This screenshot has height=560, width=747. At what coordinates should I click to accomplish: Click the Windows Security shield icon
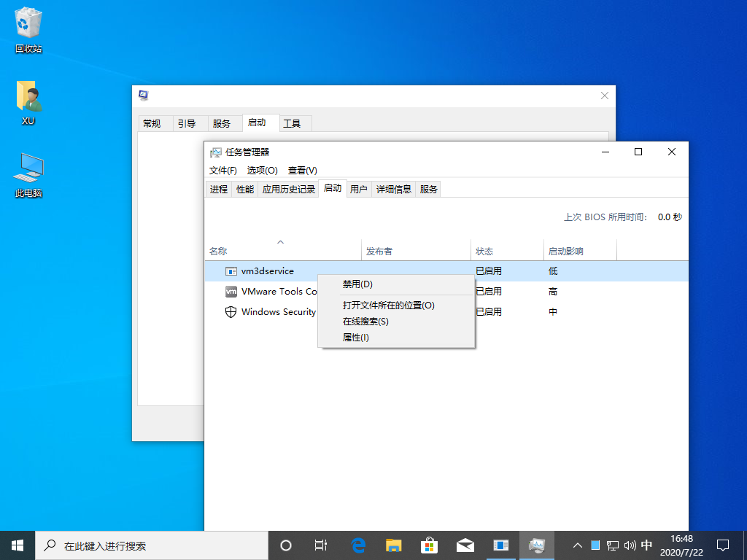[x=231, y=312]
